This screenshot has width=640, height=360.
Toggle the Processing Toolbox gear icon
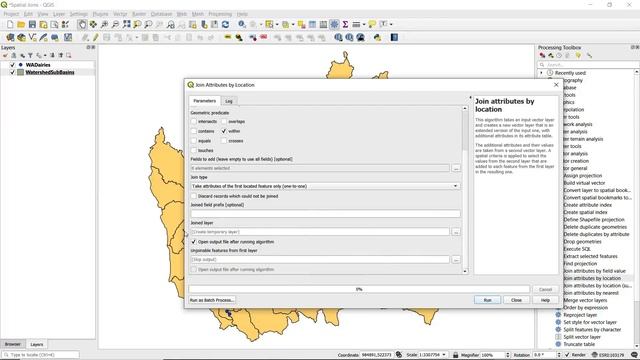click(x=334, y=24)
